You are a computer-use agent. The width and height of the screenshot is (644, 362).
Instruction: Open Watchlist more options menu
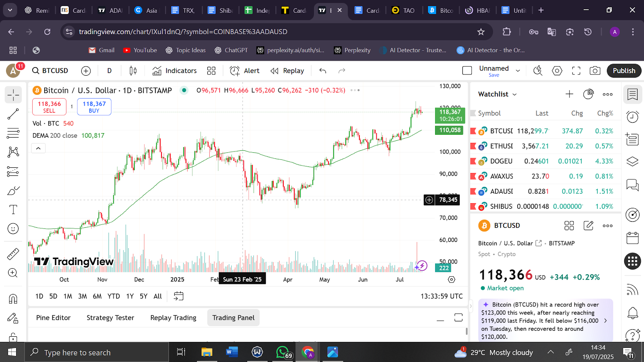click(608, 94)
